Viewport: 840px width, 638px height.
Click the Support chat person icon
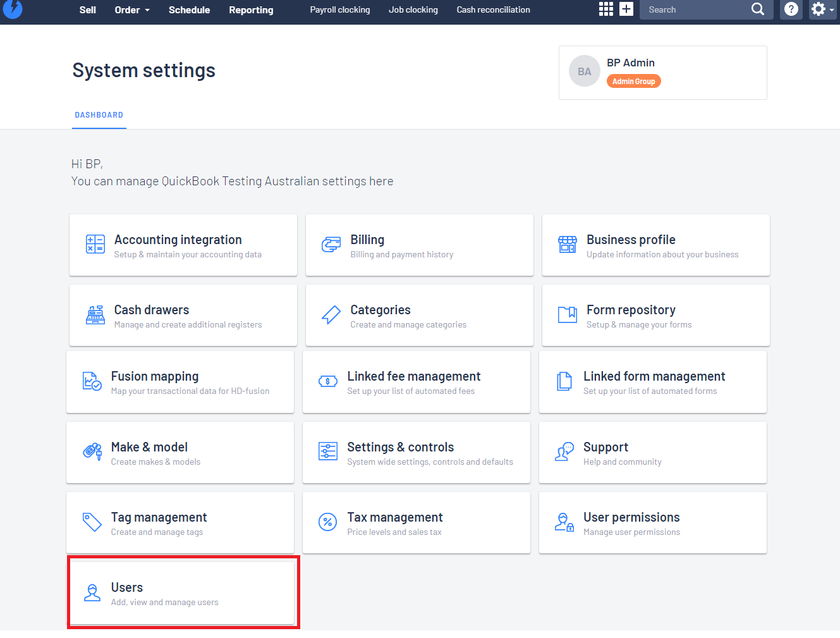point(564,451)
